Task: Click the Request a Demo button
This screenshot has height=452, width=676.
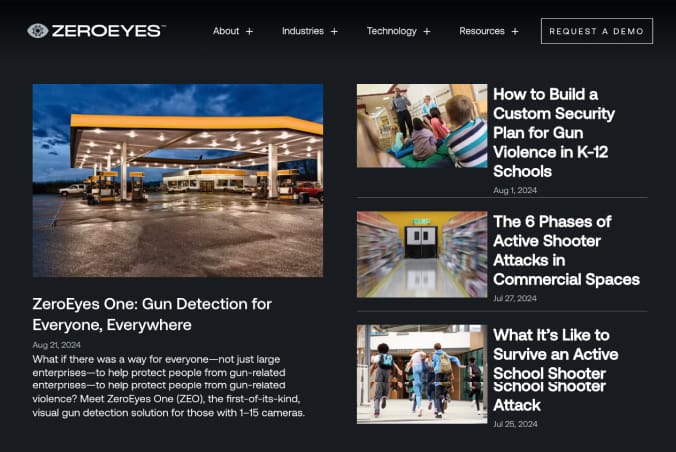Action: [597, 31]
